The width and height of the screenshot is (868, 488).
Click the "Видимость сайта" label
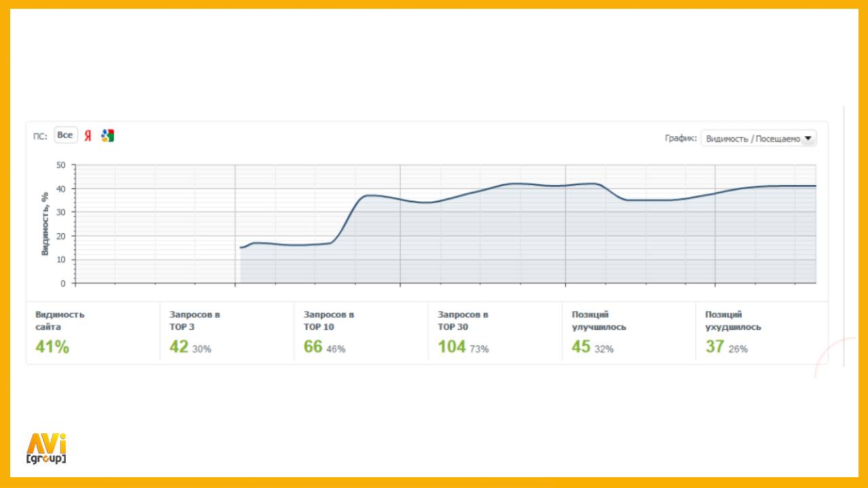tap(60, 321)
